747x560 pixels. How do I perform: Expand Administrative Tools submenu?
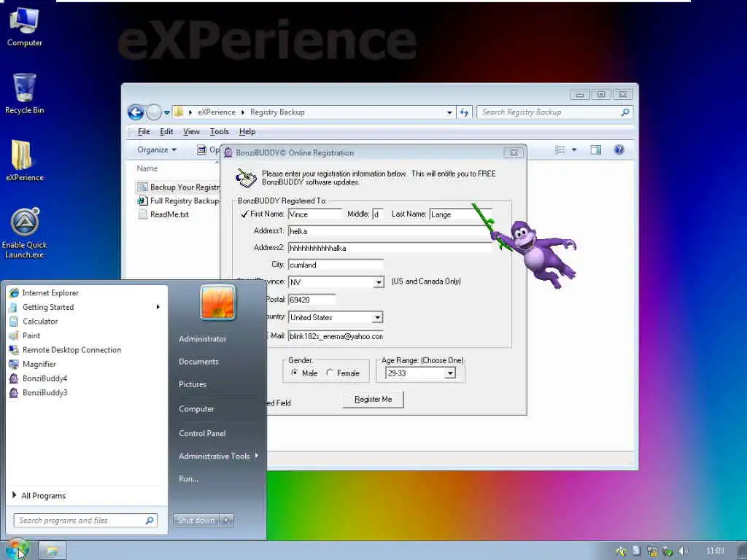click(x=219, y=456)
